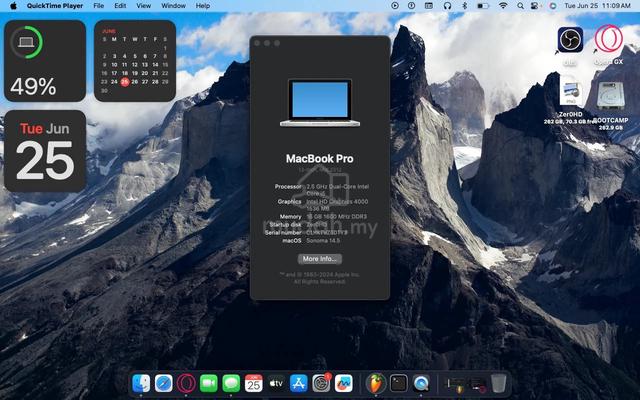Image resolution: width=640 pixels, height=400 pixels.
Task: Click the macOS Sonoma 14.5 text
Action: pos(323,240)
